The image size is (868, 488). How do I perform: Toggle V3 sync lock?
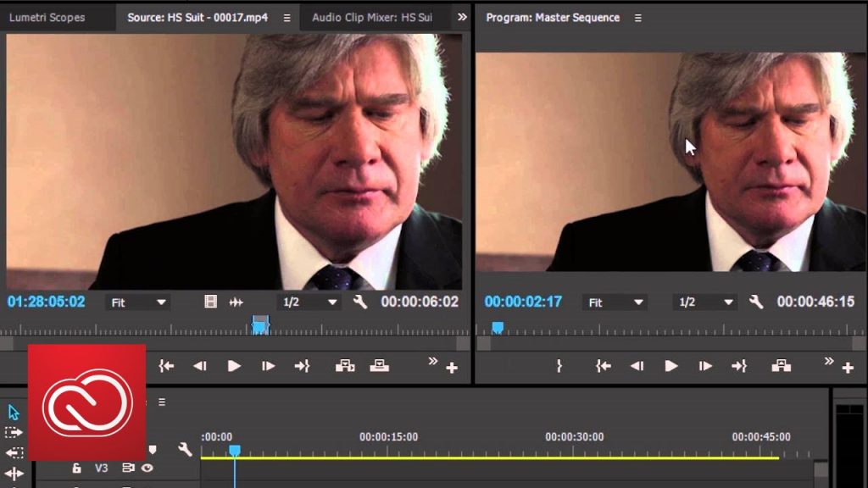(x=128, y=468)
